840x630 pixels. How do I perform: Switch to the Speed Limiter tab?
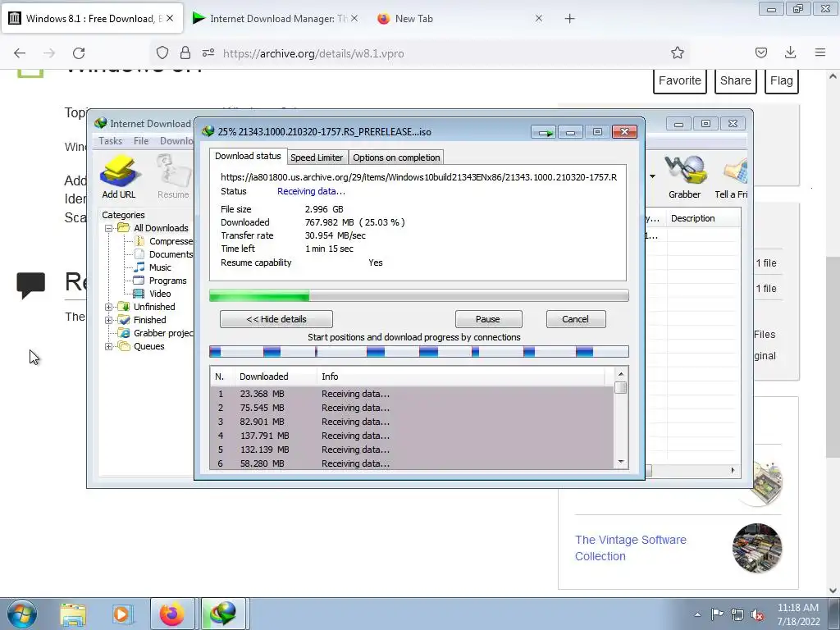tap(317, 157)
